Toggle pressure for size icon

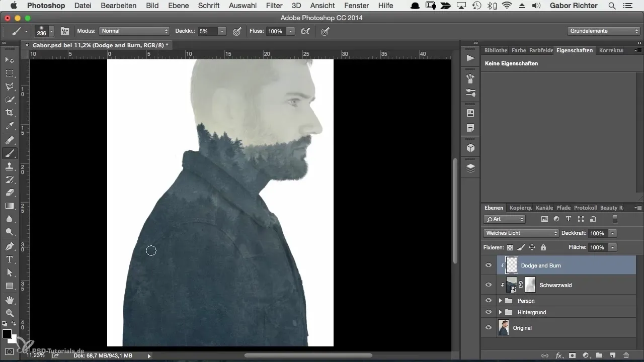point(326,31)
